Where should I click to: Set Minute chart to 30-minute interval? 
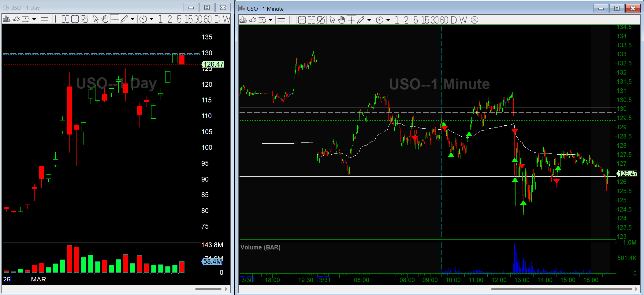(x=435, y=20)
